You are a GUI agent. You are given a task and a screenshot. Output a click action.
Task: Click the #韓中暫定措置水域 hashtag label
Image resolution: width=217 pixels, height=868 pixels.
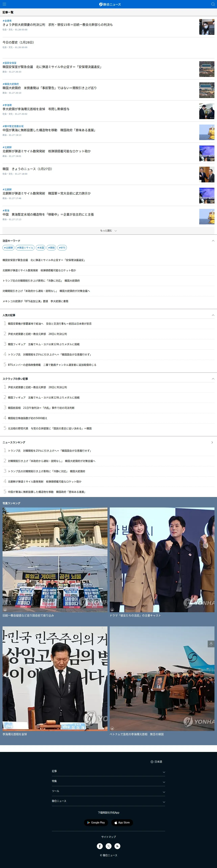(13, 126)
